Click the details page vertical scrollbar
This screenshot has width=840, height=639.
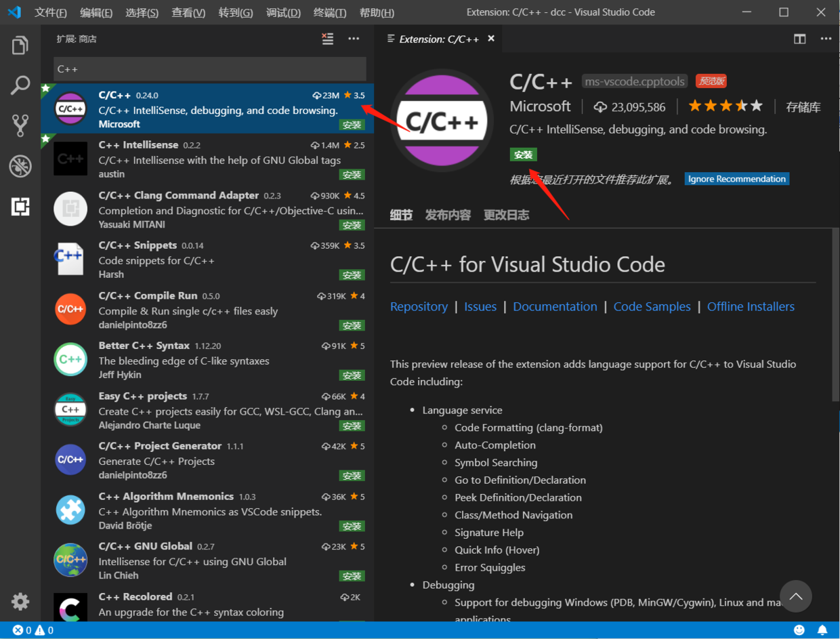click(x=835, y=314)
